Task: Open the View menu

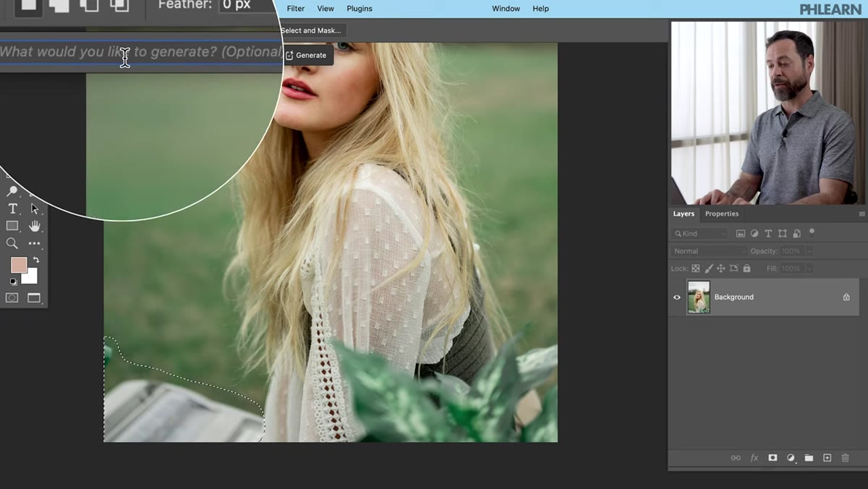Action: 325,9
